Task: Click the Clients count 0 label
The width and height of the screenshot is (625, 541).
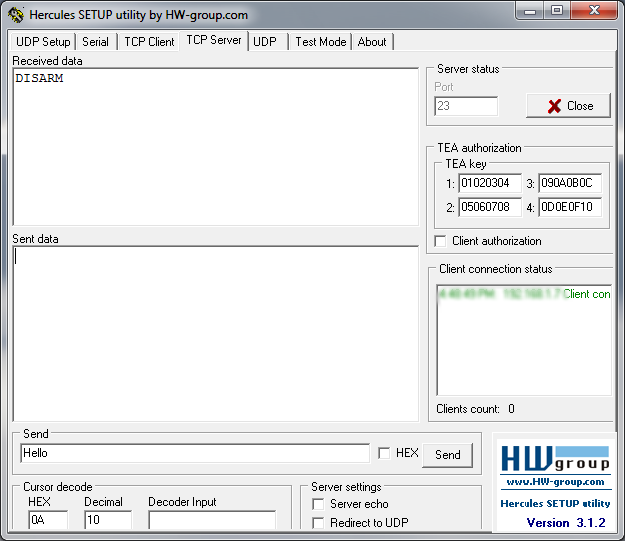Action: click(475, 409)
